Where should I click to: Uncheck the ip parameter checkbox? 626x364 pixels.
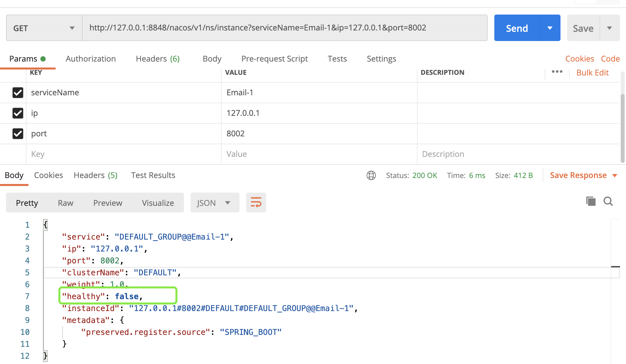18,113
